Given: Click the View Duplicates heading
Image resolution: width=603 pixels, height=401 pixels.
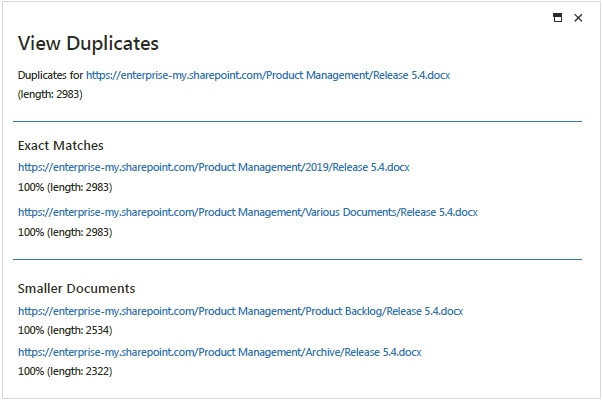Looking at the screenshot, I should (88, 44).
